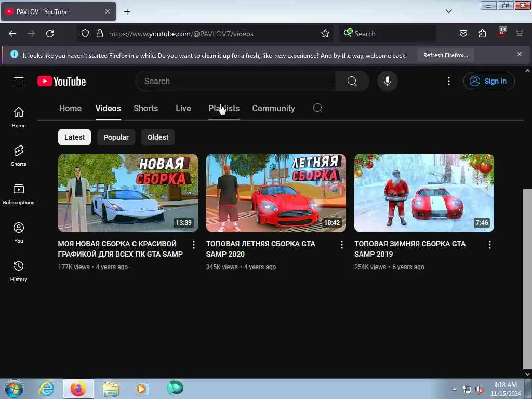The width and height of the screenshot is (532, 399).
Task: Open YouTube settings three-dot menu
Action: coord(448,81)
